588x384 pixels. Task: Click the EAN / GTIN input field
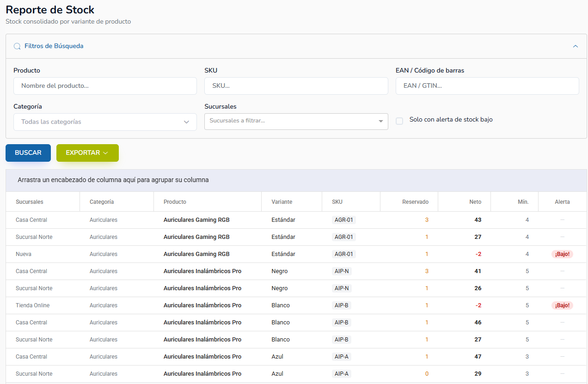487,86
